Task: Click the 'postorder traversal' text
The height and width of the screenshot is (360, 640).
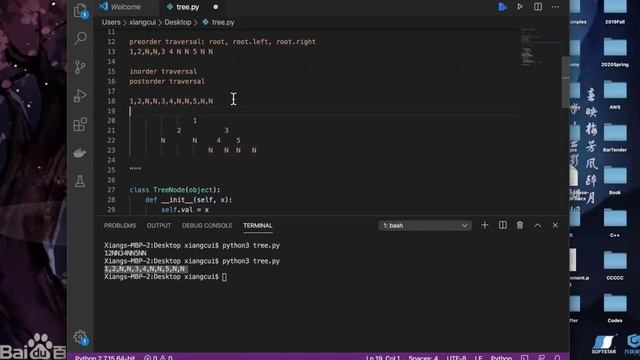Action: [167, 81]
